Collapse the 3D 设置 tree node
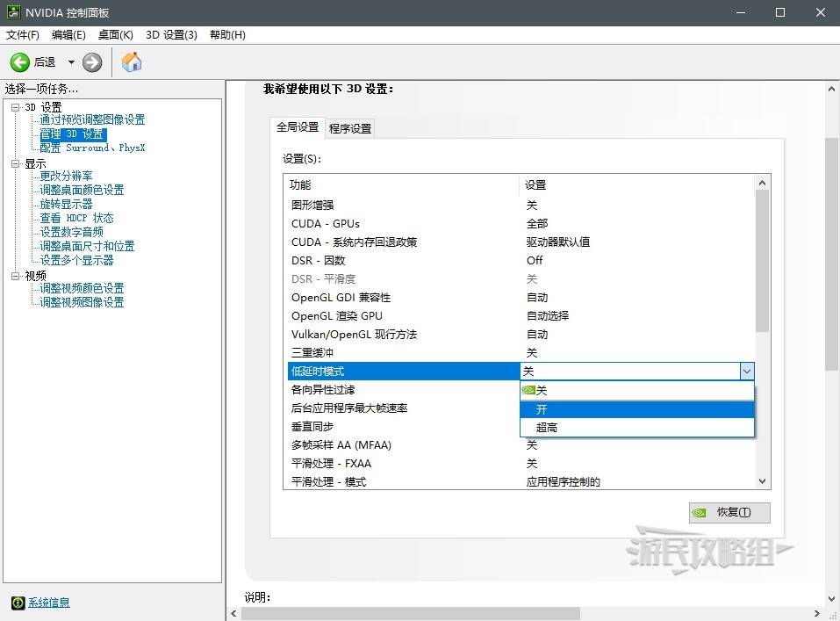The width and height of the screenshot is (840, 621). coord(15,107)
